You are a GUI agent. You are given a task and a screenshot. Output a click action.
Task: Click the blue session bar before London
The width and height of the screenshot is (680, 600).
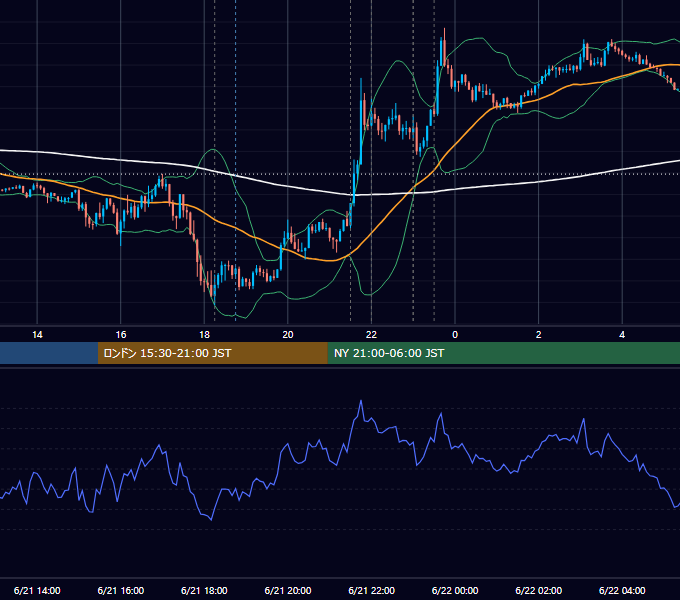49,353
